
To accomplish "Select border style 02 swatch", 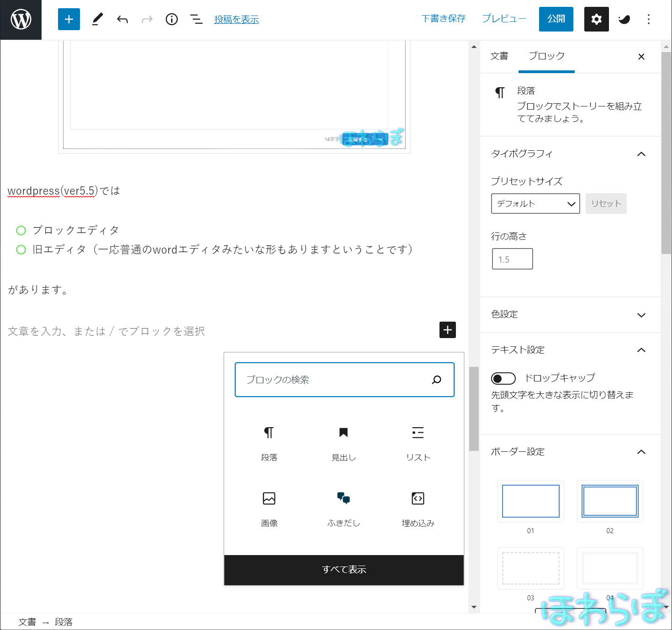I will click(x=610, y=501).
